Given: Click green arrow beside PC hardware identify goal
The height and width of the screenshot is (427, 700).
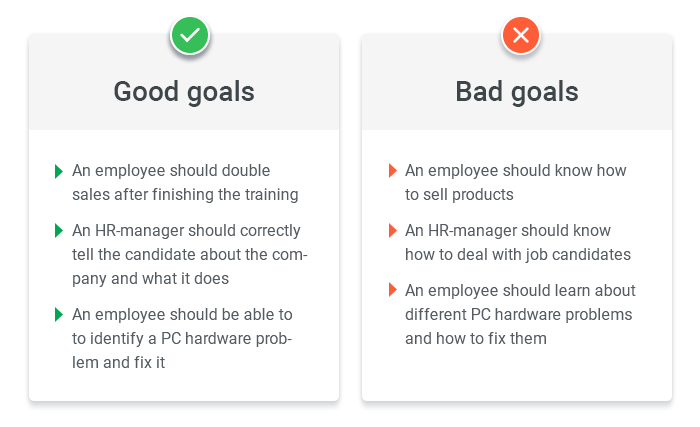Looking at the screenshot, I should [x=58, y=315].
